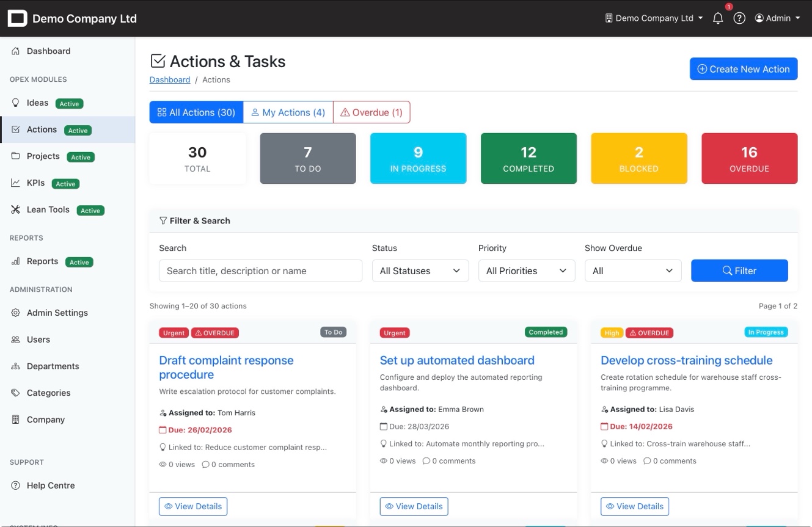Select the KPIs chart icon in sidebar
812x527 pixels.
(x=15, y=183)
